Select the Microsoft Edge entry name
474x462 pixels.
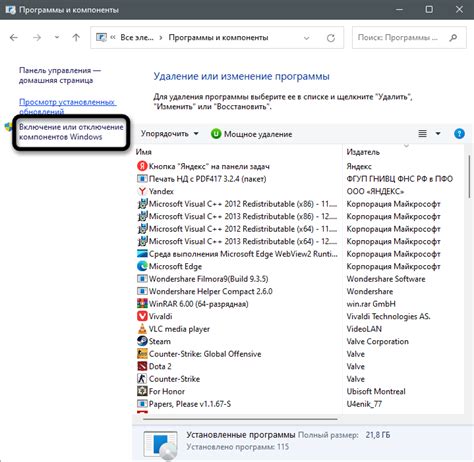pos(175,266)
